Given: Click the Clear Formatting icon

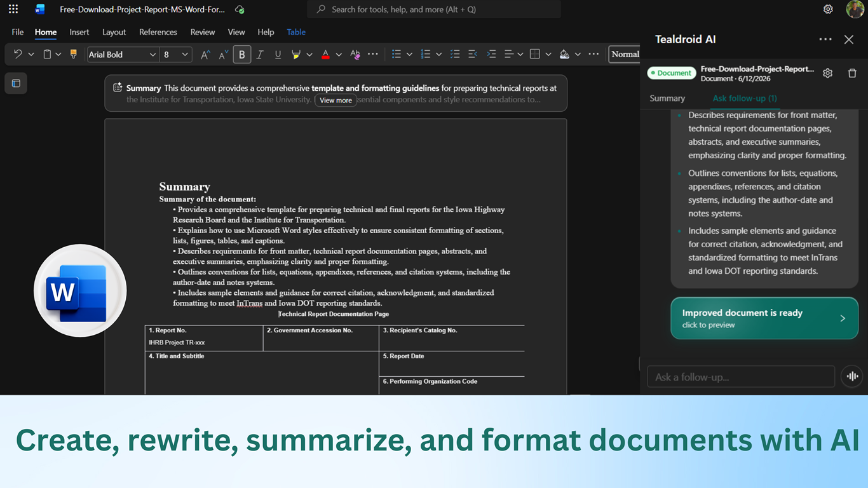Looking at the screenshot, I should [x=355, y=55].
